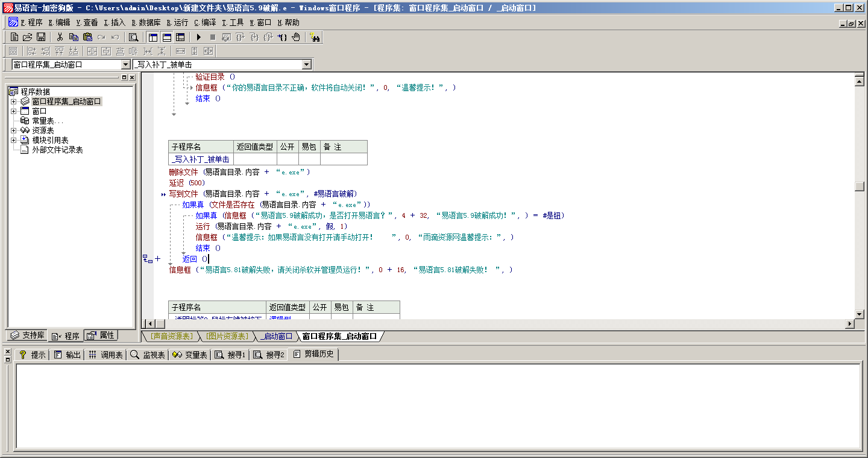
Task: Open the 搜寻1 bottom tab
Action: (230, 355)
